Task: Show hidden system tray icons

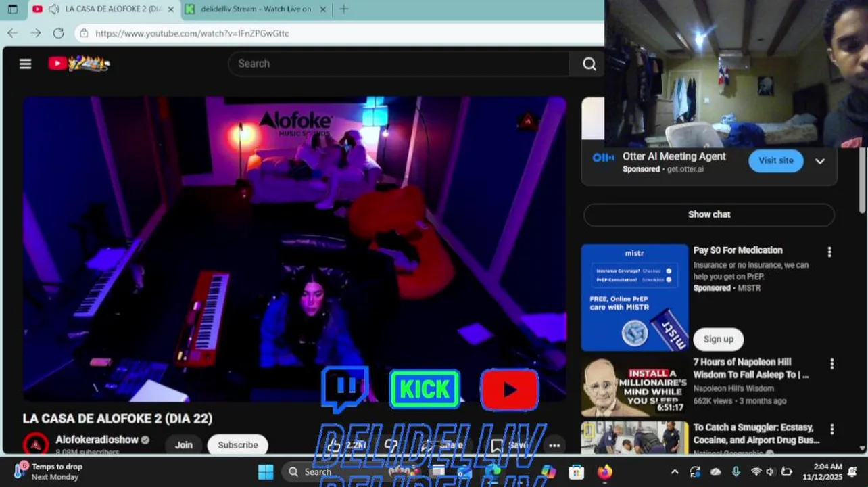Action: tap(674, 471)
